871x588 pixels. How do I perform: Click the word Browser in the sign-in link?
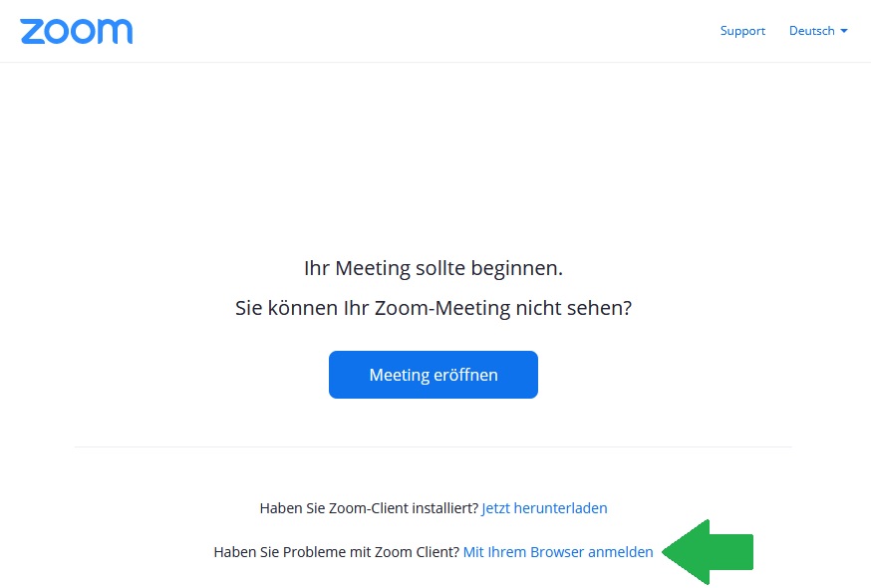[x=557, y=552]
